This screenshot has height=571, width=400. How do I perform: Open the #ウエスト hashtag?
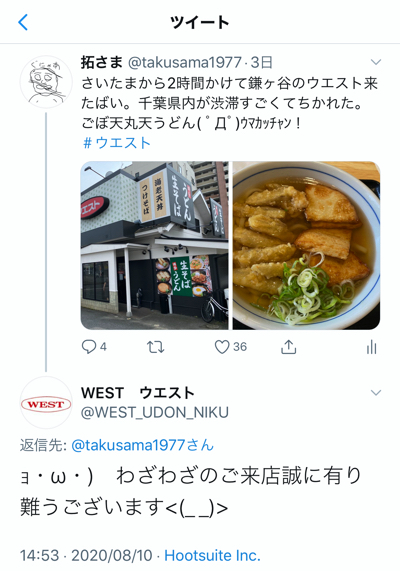[117, 143]
